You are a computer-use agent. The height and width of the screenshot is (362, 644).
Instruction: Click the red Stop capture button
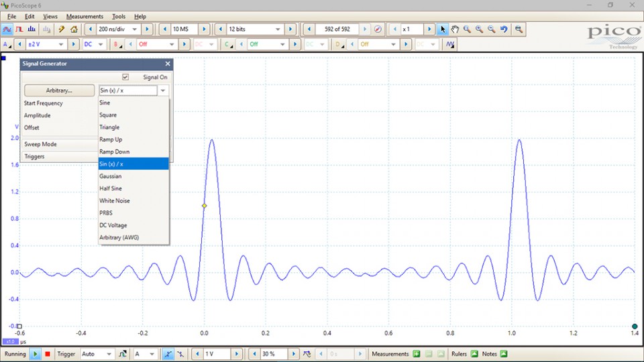click(x=48, y=354)
